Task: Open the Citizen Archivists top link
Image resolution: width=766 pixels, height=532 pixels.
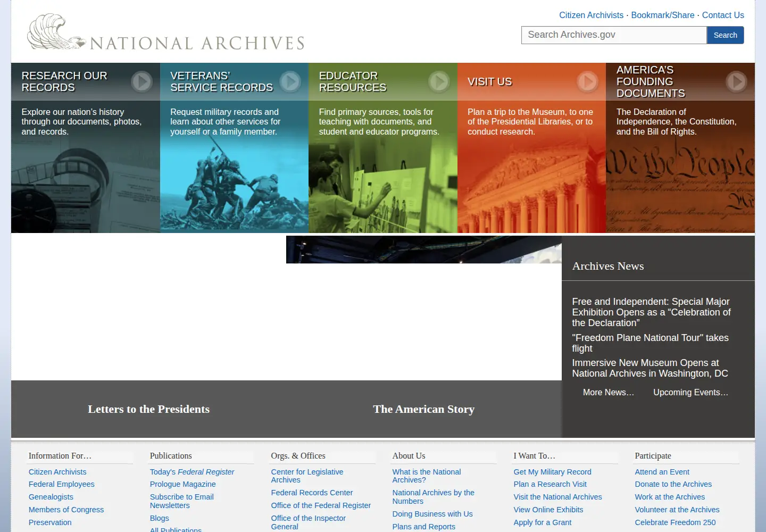Action: point(591,15)
